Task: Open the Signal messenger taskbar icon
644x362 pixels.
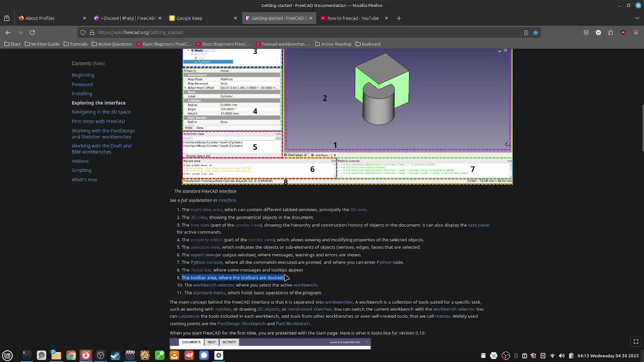Action: click(204, 355)
